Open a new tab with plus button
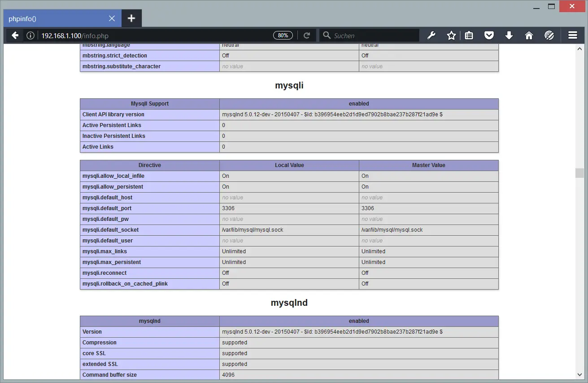Viewport: 588px width, 383px height. 131,18
